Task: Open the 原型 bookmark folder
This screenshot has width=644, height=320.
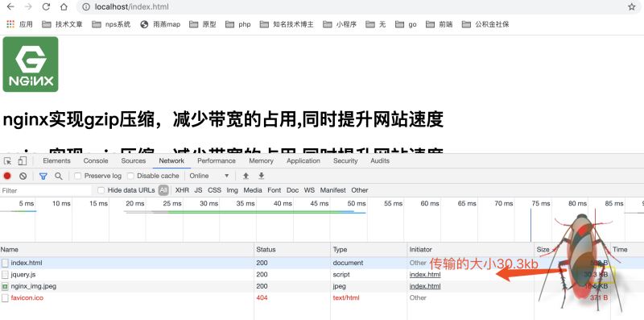Action: point(203,24)
